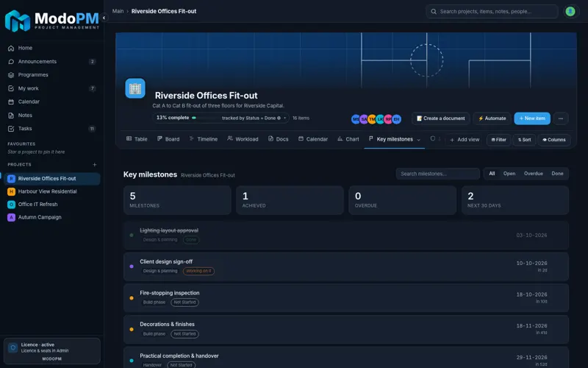Click the Announcements count badge showing 2
This screenshot has height=368, width=588.
93,62
